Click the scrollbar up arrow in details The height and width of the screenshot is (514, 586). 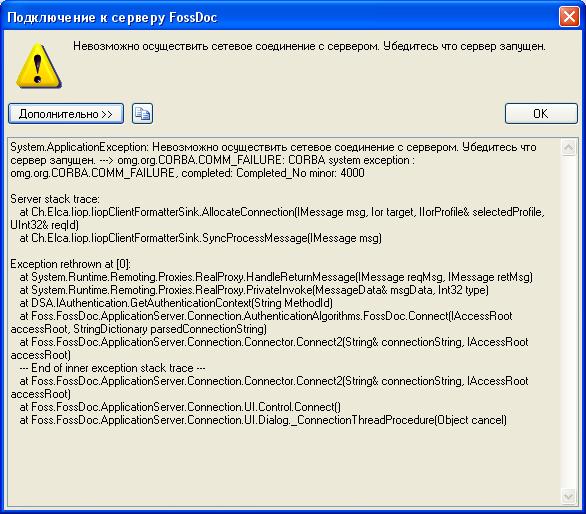click(568, 148)
